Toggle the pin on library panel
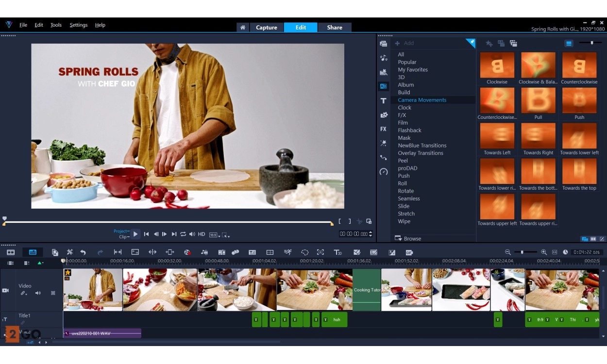607x364 pixels. tap(470, 43)
